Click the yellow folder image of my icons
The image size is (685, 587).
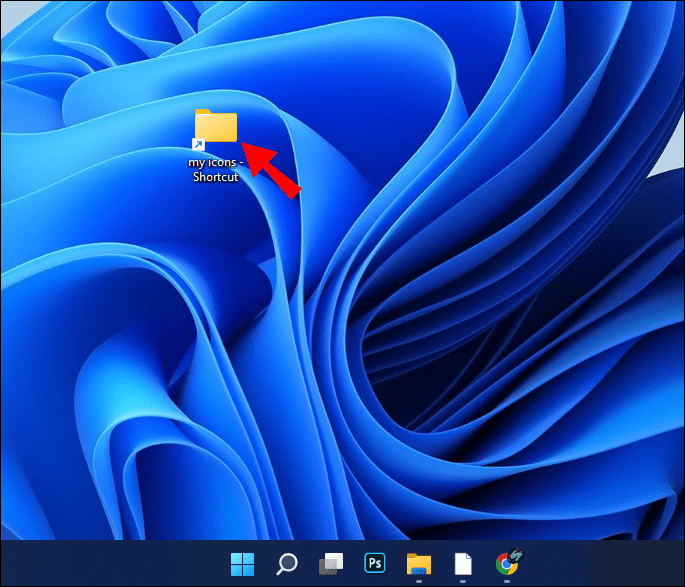216,126
